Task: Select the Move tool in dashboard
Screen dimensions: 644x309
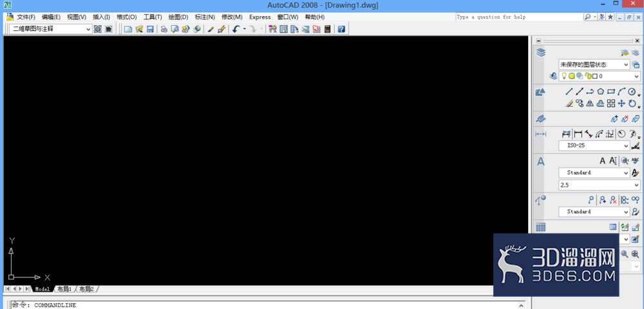Action: click(x=622, y=104)
